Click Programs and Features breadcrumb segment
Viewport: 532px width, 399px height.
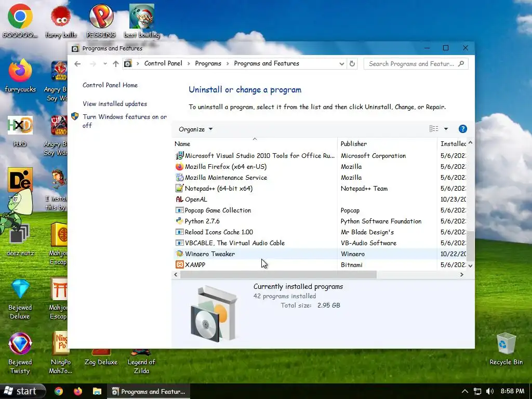(267, 63)
